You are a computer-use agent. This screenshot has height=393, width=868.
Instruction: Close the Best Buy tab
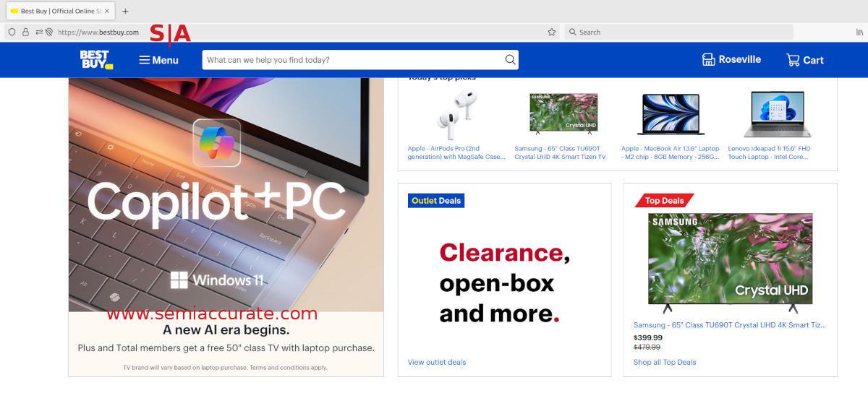pyautogui.click(x=107, y=12)
